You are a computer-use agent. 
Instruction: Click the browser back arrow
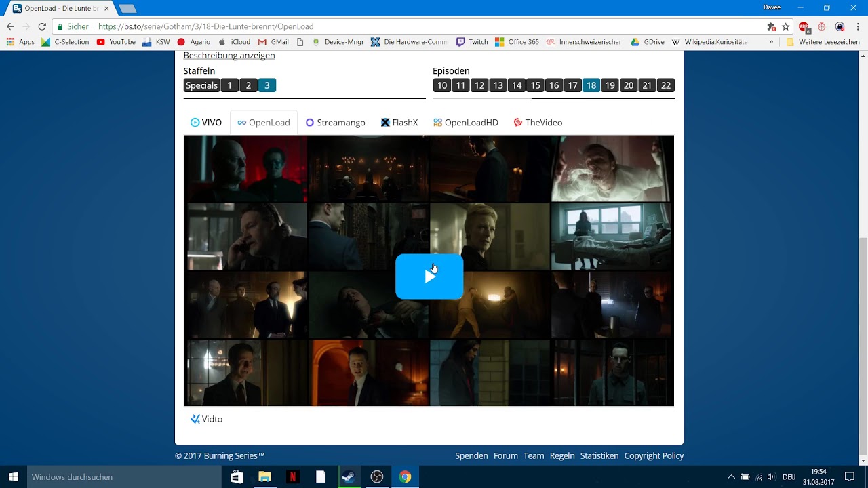tap(10, 26)
